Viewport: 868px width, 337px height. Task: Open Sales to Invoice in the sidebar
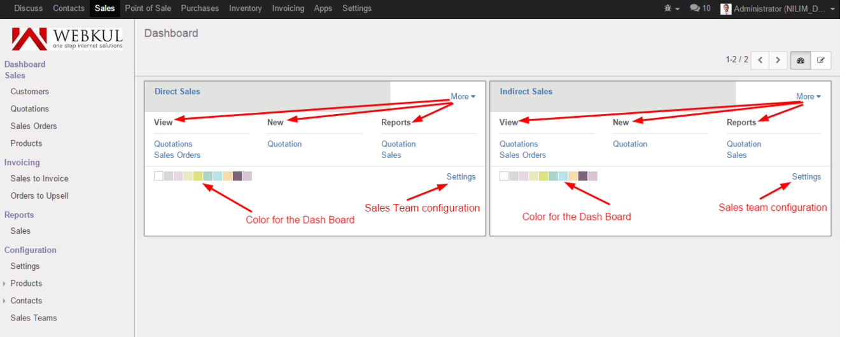(39, 179)
